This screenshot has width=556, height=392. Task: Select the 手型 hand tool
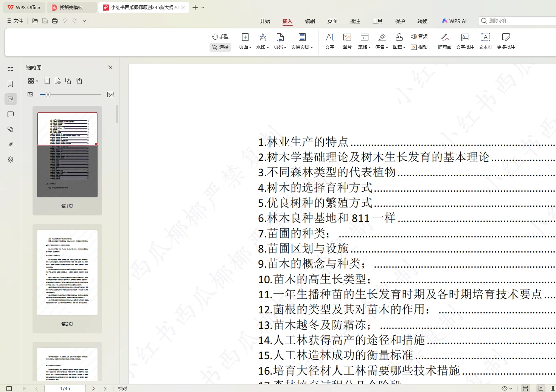[x=221, y=36]
